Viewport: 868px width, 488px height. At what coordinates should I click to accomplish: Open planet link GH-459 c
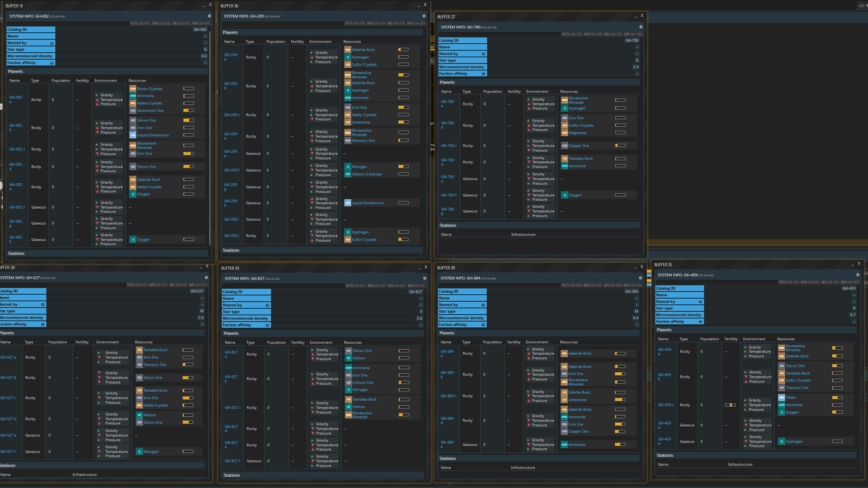[666, 405]
